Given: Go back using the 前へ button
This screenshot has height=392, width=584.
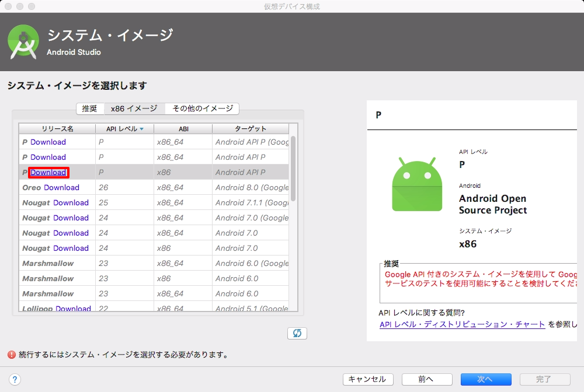Looking at the screenshot, I should tap(427, 379).
